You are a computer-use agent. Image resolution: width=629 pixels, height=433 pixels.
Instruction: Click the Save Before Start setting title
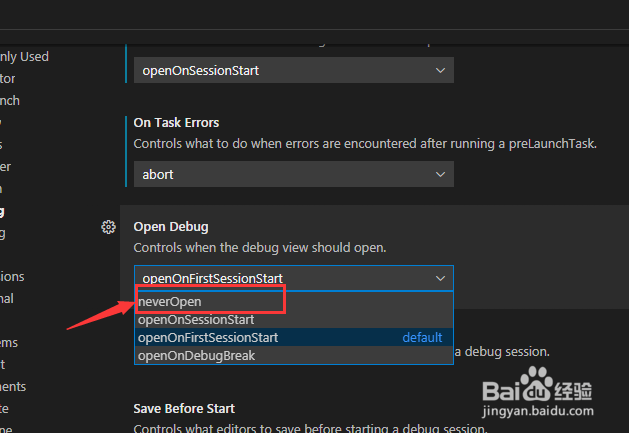tap(184, 409)
